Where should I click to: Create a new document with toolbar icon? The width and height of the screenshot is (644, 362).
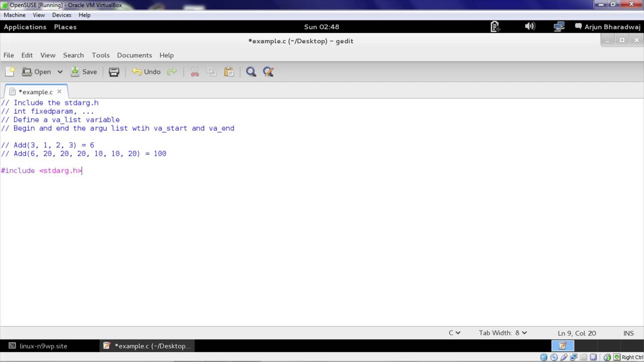[x=10, y=72]
